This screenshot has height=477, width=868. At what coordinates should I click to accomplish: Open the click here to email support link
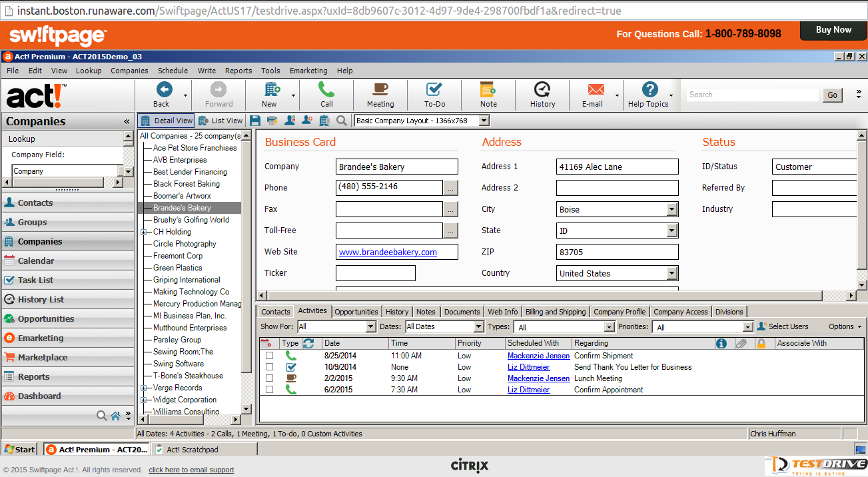point(191,470)
